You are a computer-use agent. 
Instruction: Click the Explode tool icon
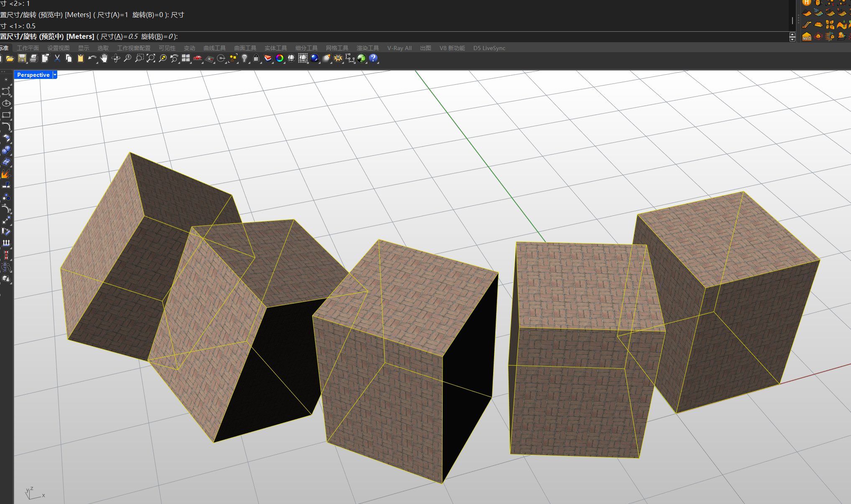coord(6,174)
